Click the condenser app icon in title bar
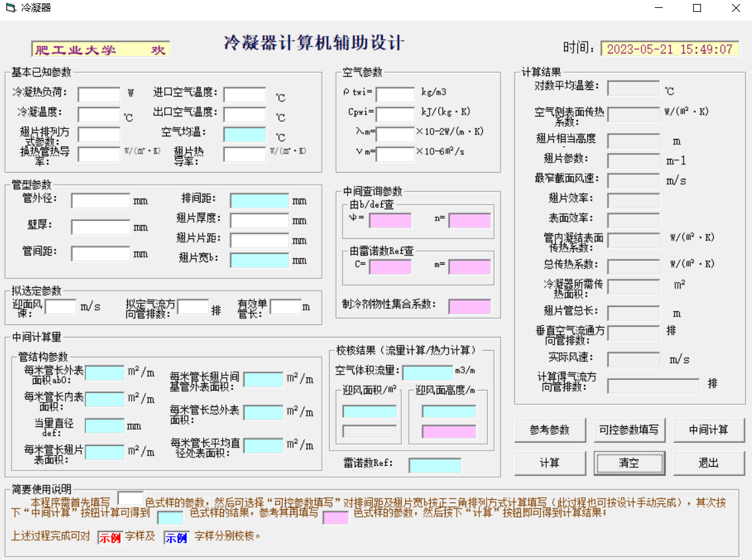The image size is (752, 560). 10,8
